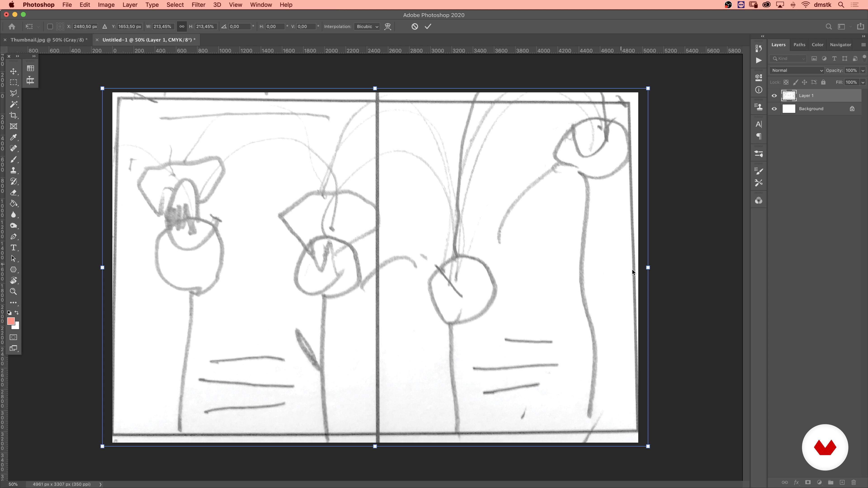Viewport: 868px width, 488px height.
Task: Select the Frame tool
Action: 14,126
